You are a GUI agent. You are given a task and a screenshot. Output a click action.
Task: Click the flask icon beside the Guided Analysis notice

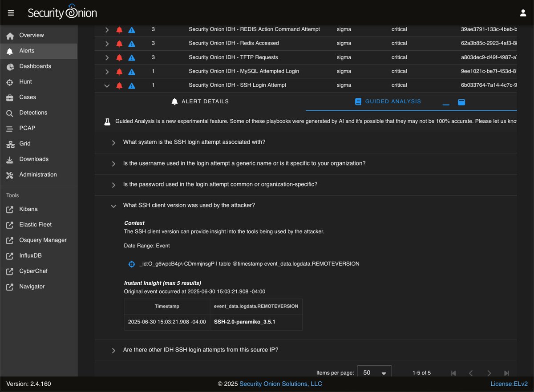107,121
